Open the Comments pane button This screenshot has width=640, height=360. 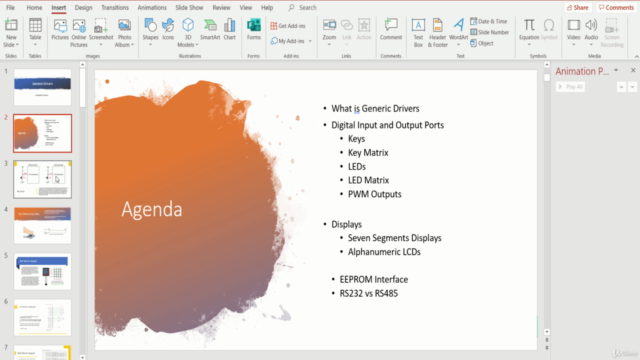coord(616,7)
